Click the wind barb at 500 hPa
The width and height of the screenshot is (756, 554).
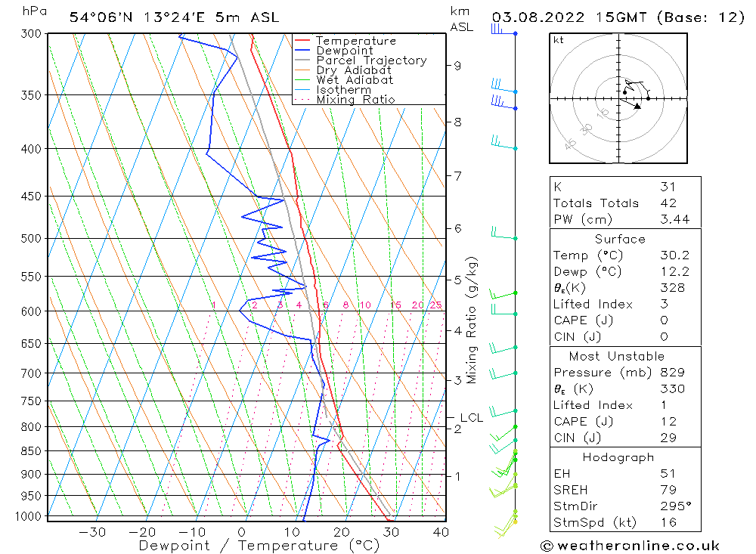point(503,233)
